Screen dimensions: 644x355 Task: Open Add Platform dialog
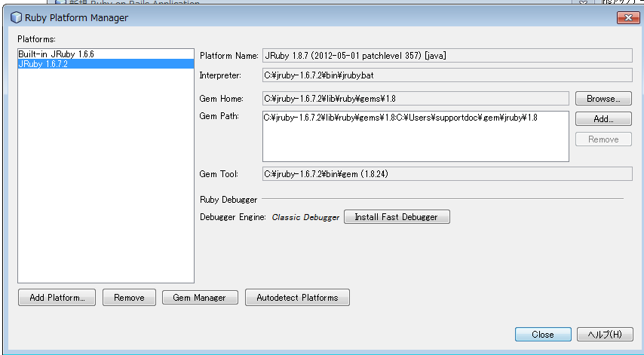click(x=57, y=298)
